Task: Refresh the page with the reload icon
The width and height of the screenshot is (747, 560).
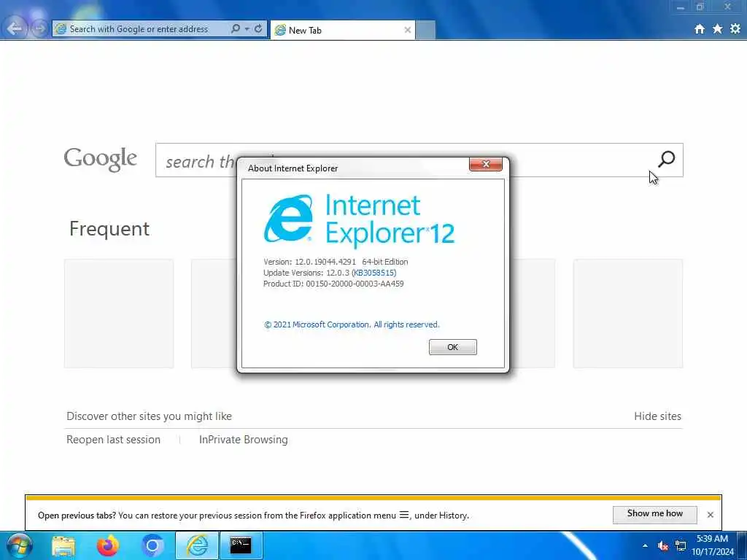Action: click(x=258, y=28)
